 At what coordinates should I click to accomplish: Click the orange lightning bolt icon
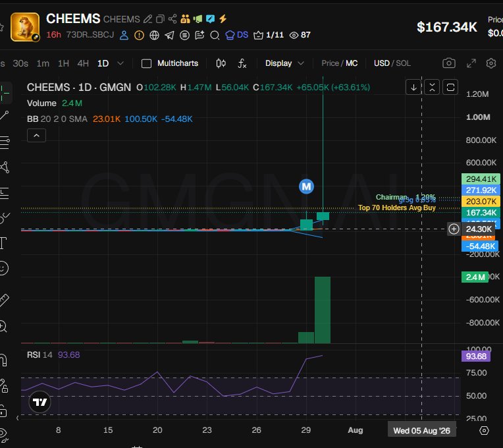tap(223, 19)
